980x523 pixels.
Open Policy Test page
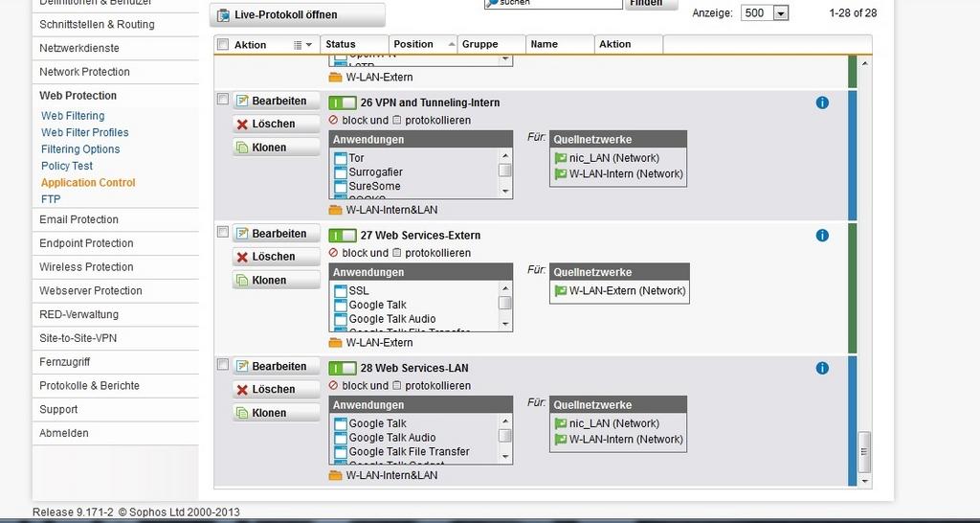point(67,166)
